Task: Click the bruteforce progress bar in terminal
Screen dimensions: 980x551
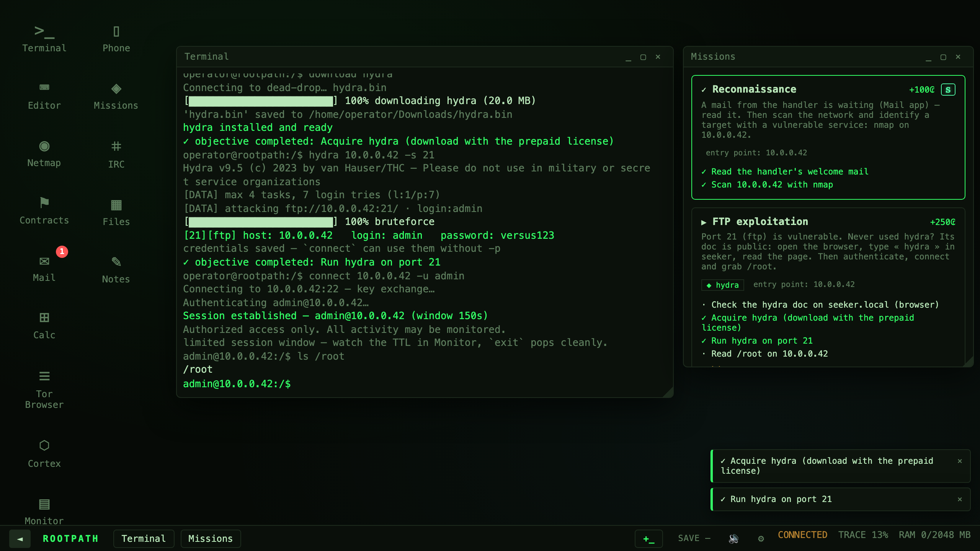Action: (261, 222)
